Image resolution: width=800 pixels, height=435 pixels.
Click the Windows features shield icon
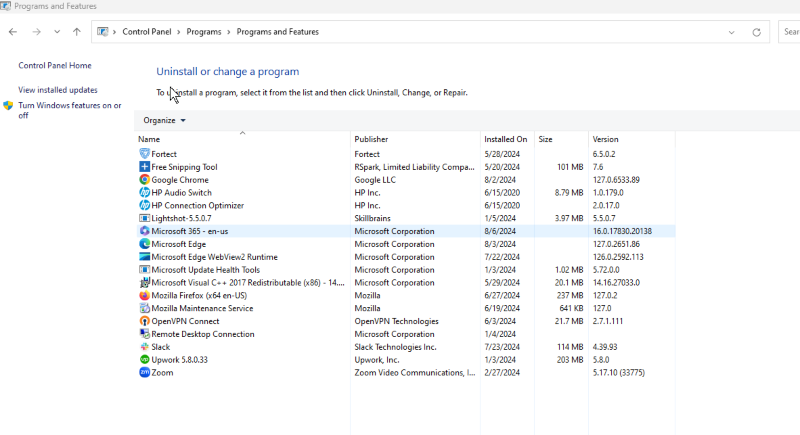(8, 106)
